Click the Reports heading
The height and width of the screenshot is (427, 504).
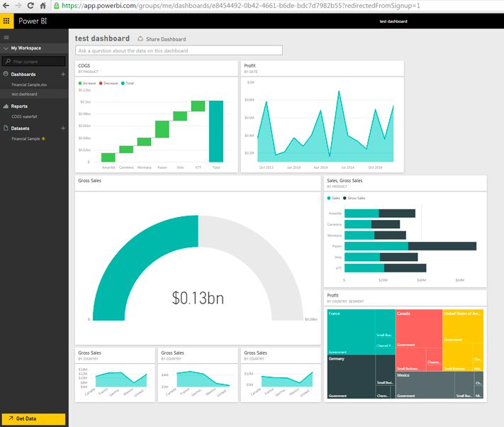tap(19, 106)
